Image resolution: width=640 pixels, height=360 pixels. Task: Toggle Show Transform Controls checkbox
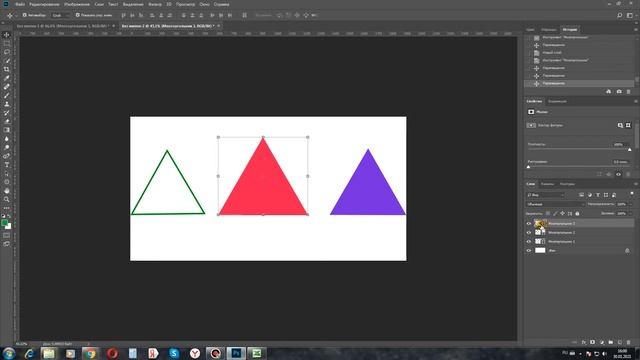click(78, 15)
